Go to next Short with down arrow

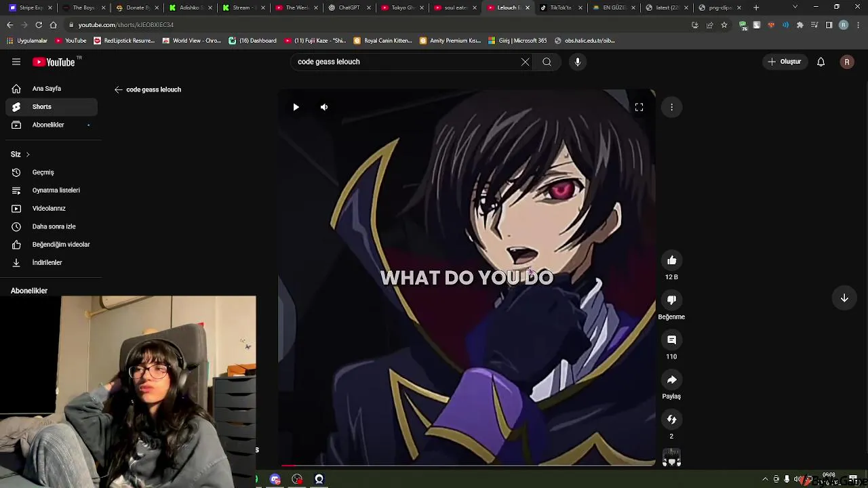click(844, 298)
